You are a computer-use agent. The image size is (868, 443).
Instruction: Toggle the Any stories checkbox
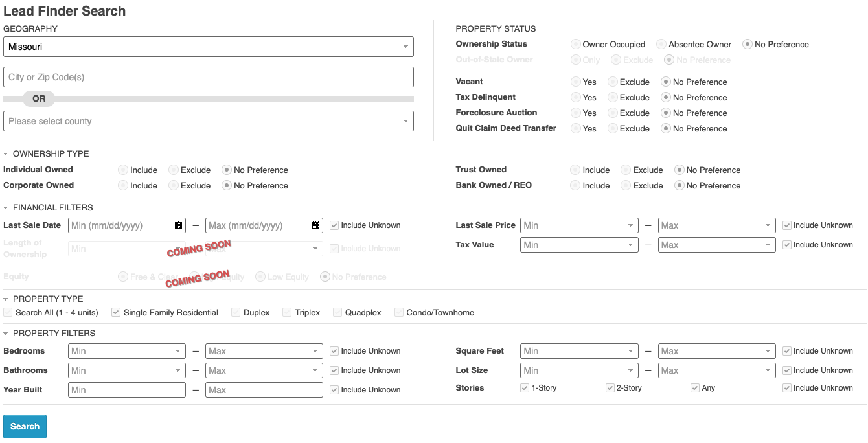[x=695, y=388]
